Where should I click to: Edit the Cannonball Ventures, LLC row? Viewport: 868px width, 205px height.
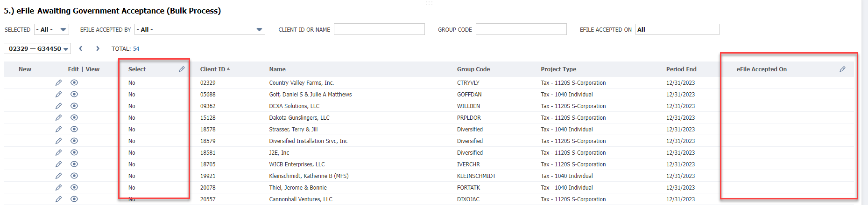tap(58, 199)
